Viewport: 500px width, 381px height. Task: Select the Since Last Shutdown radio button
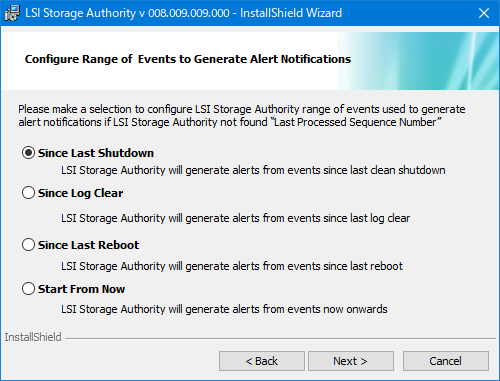click(x=28, y=153)
